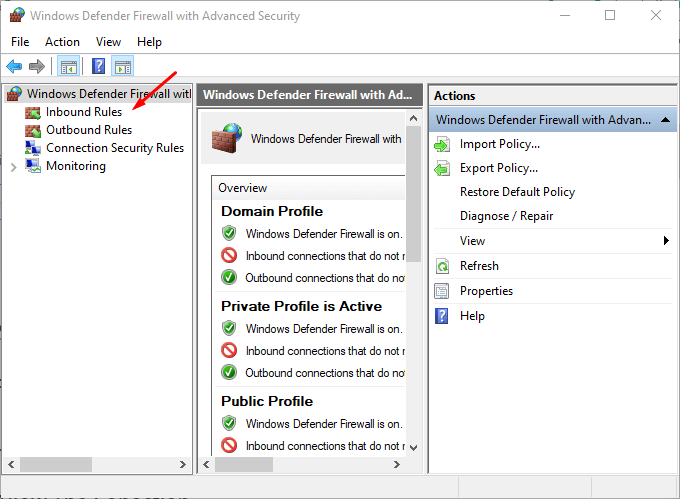Collapse the Actions section header arrow
This screenshot has width=680, height=499.
coord(665,120)
